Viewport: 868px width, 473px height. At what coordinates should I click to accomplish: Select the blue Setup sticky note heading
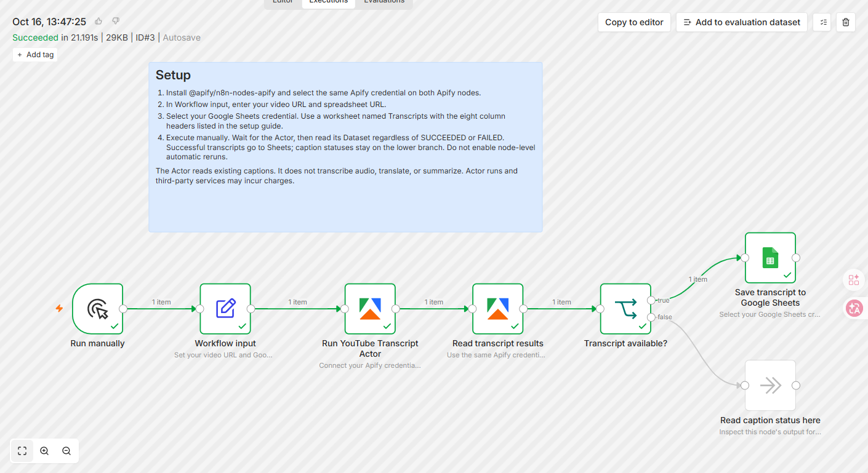coord(173,75)
